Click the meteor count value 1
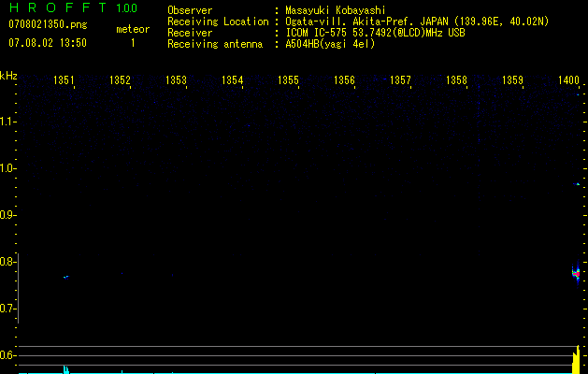 [x=133, y=43]
